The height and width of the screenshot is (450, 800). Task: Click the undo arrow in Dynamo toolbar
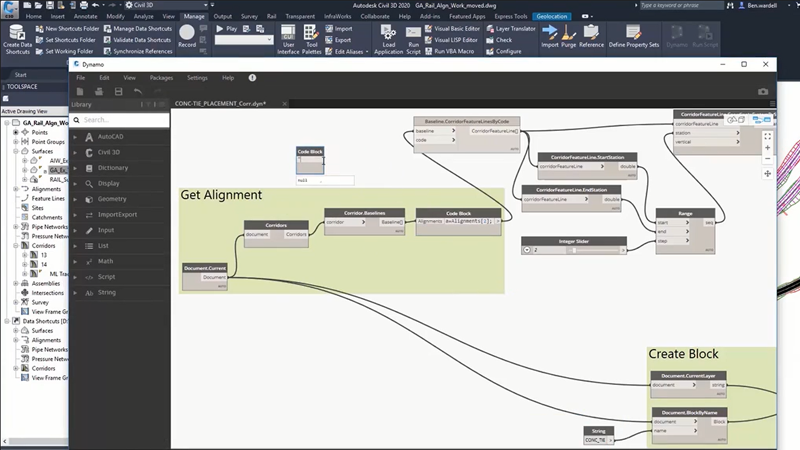(x=137, y=92)
